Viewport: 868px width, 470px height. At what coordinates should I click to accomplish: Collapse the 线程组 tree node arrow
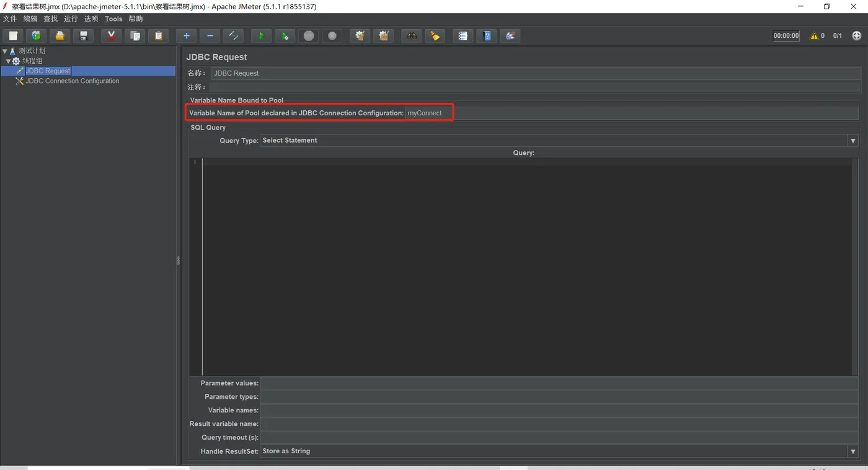8,61
